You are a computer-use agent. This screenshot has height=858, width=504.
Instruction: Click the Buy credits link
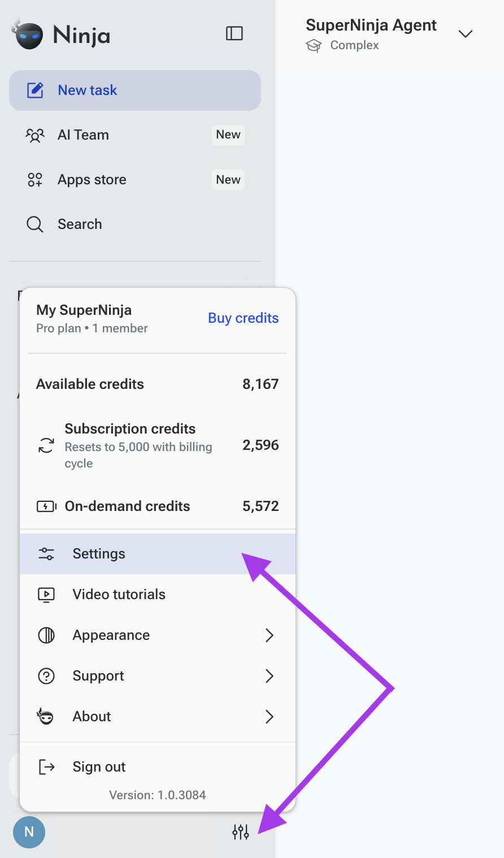[x=244, y=318]
